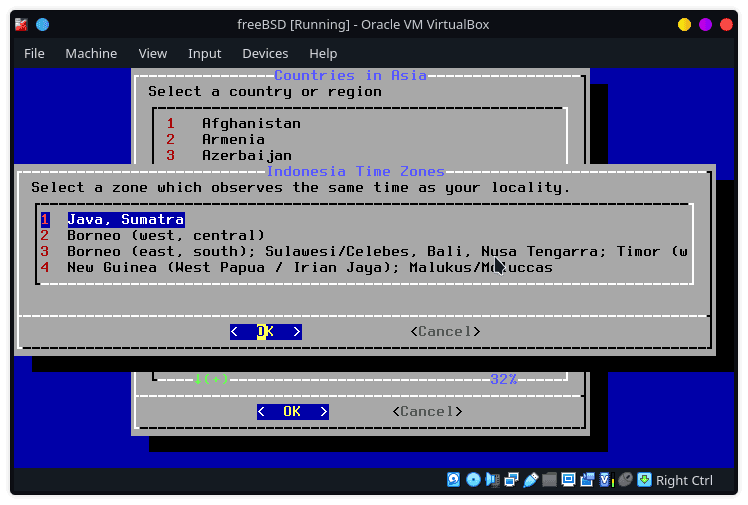Viewport: 748px width, 505px height.
Task: Click the yellow minimize window button
Action: [x=684, y=24]
